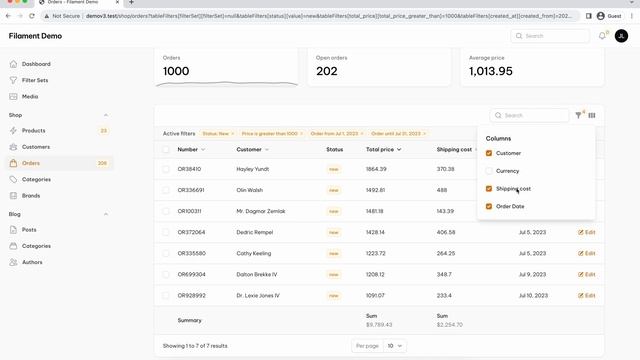Remove Order from Jul 1, 2023 filter
The image size is (640, 360).
[362, 134]
